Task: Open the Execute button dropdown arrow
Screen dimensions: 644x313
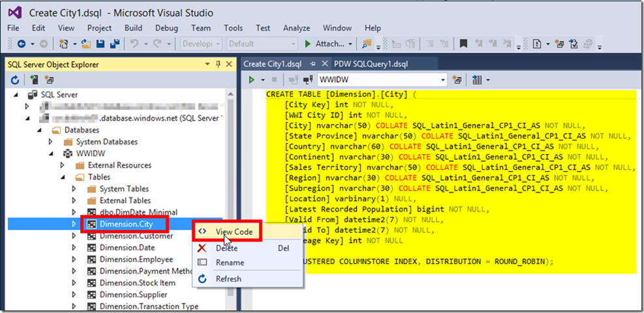Action: [x=263, y=80]
